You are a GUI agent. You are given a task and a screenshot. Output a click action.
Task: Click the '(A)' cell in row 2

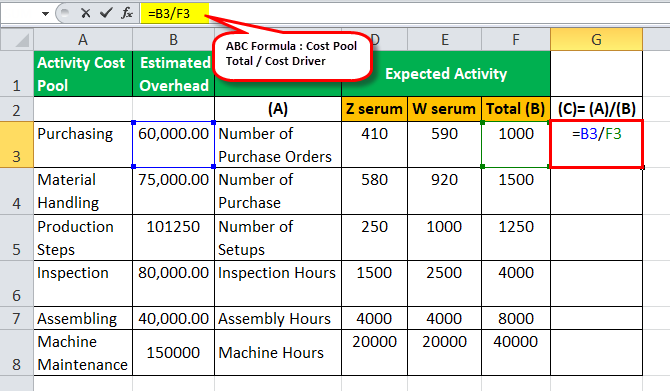pyautogui.click(x=278, y=109)
